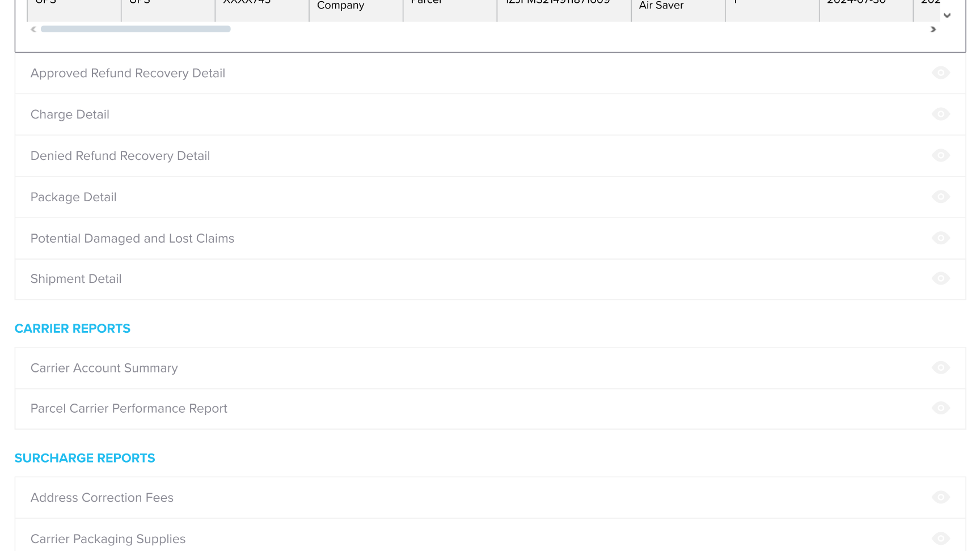This screenshot has height=551, width=980.
Task: Open Denied Refund Recovery Detail report
Action: (490, 156)
